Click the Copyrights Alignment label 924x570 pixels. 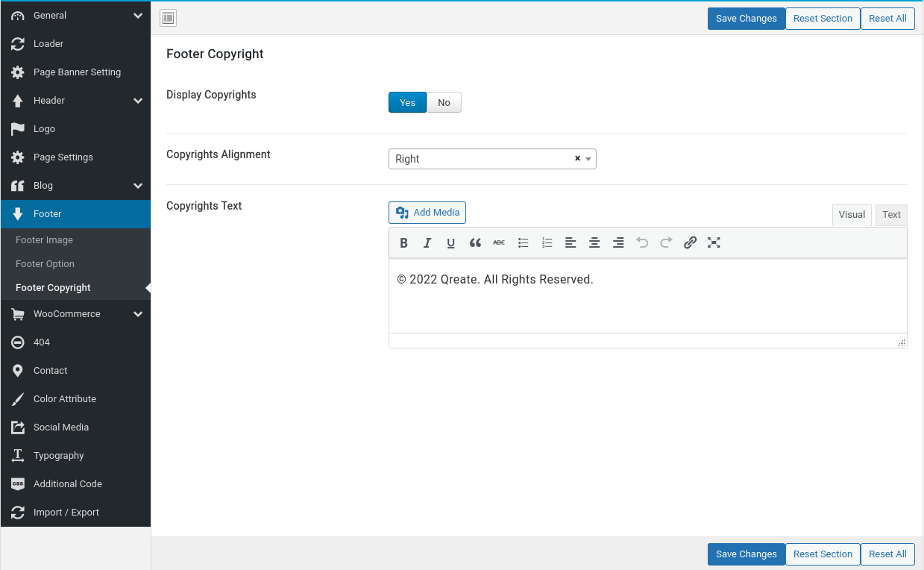[x=219, y=154]
